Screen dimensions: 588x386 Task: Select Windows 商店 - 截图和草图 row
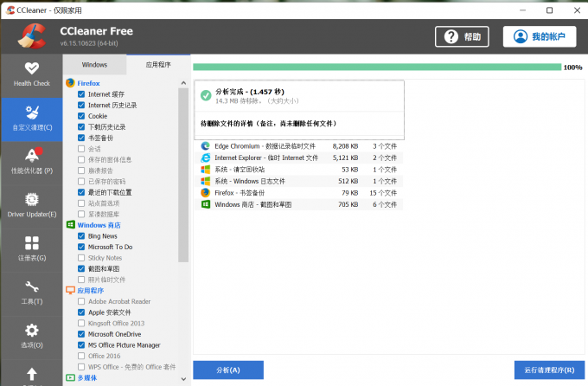click(x=299, y=204)
